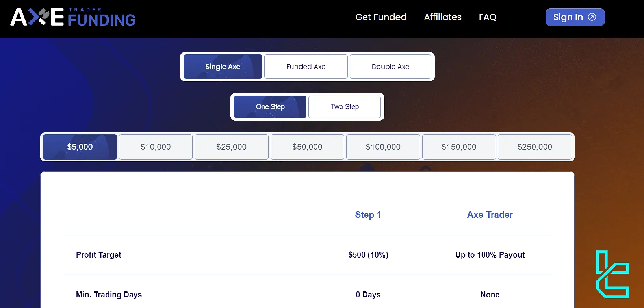Image resolution: width=644 pixels, height=308 pixels.
Task: Switch to the Funded Axe tab
Action: coord(306,67)
